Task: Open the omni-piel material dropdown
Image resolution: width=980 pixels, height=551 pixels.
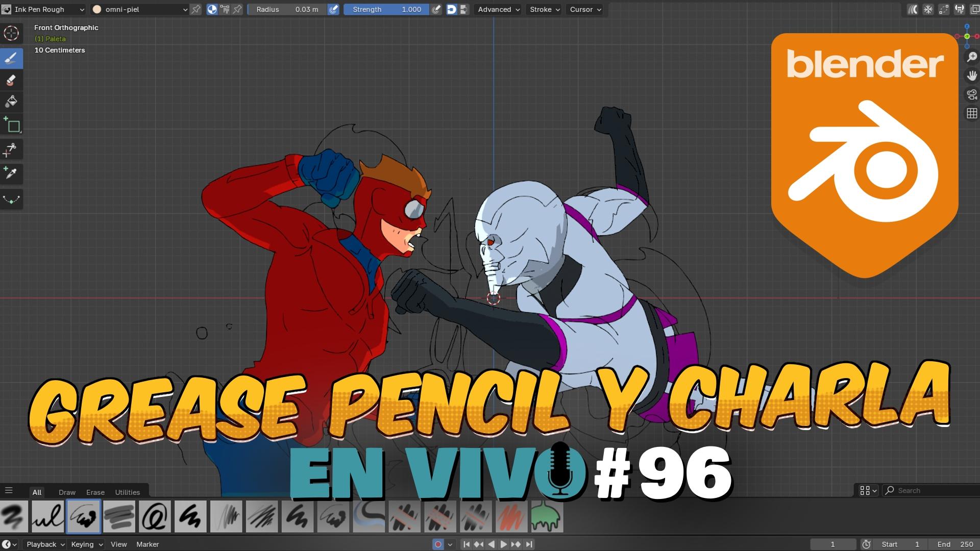Action: click(x=140, y=9)
